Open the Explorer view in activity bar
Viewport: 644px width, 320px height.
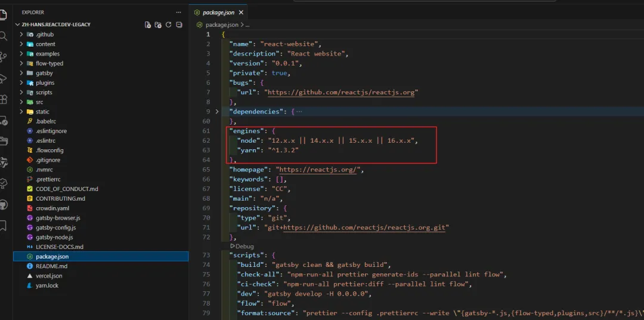click(x=2, y=16)
